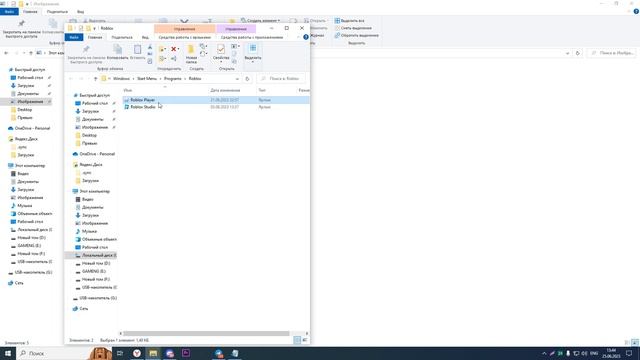Open Properties icon with checkmark in Roblox window

pos(221,50)
